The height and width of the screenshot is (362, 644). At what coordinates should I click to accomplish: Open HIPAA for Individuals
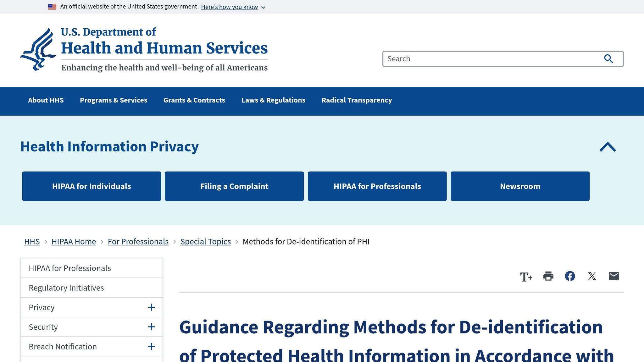(x=92, y=186)
